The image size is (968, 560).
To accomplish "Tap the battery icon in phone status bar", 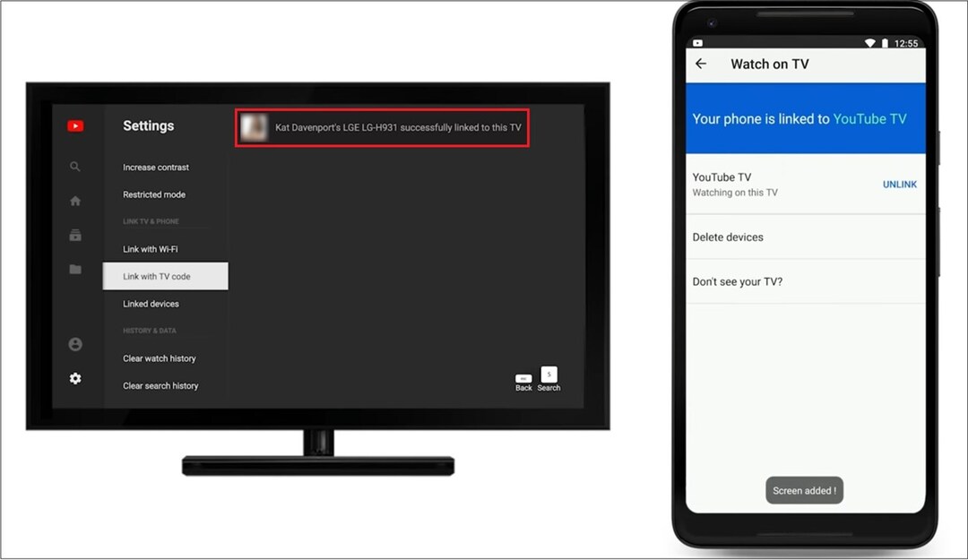I will tap(885, 43).
